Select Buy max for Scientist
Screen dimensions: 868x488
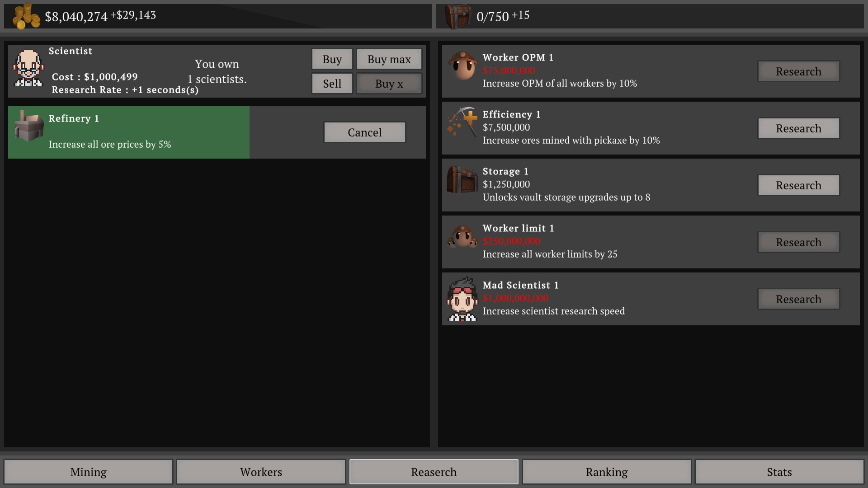click(x=388, y=58)
